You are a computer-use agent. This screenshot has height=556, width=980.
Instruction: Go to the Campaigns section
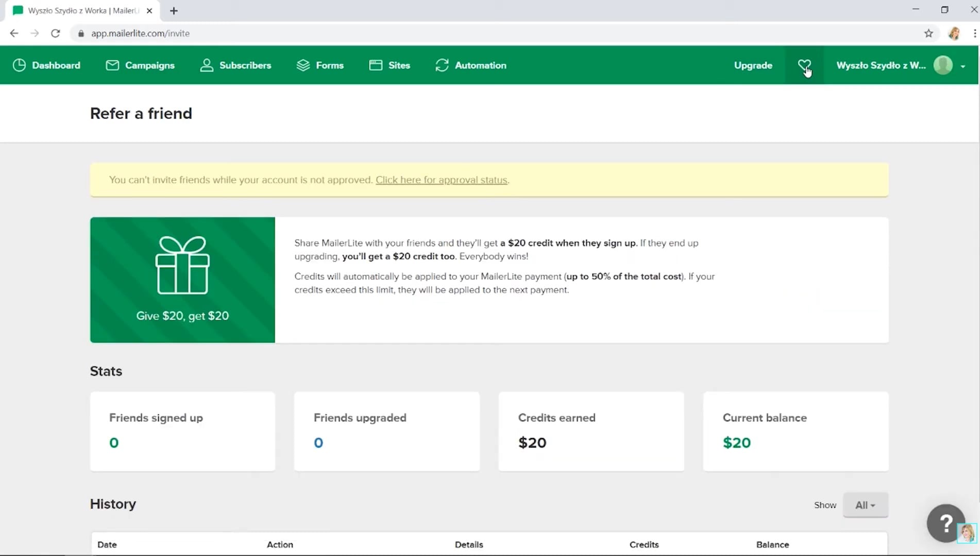click(140, 65)
